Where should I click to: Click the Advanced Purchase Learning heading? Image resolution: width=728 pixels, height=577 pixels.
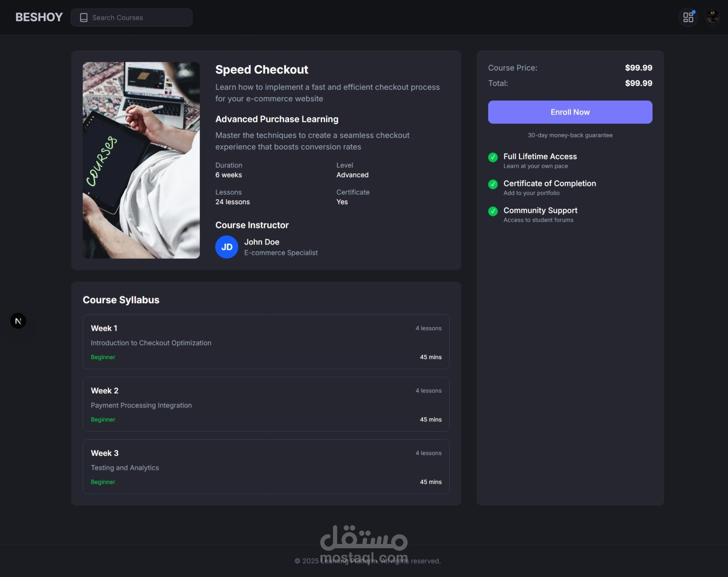click(277, 119)
